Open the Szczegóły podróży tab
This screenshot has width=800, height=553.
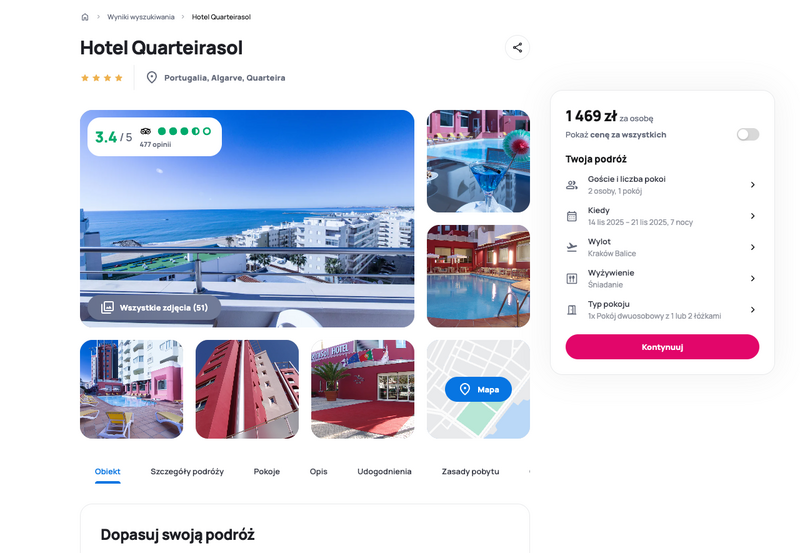(187, 471)
